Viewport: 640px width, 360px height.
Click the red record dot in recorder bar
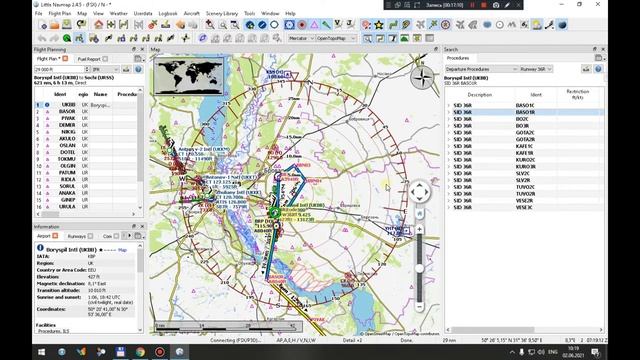pos(484,5)
